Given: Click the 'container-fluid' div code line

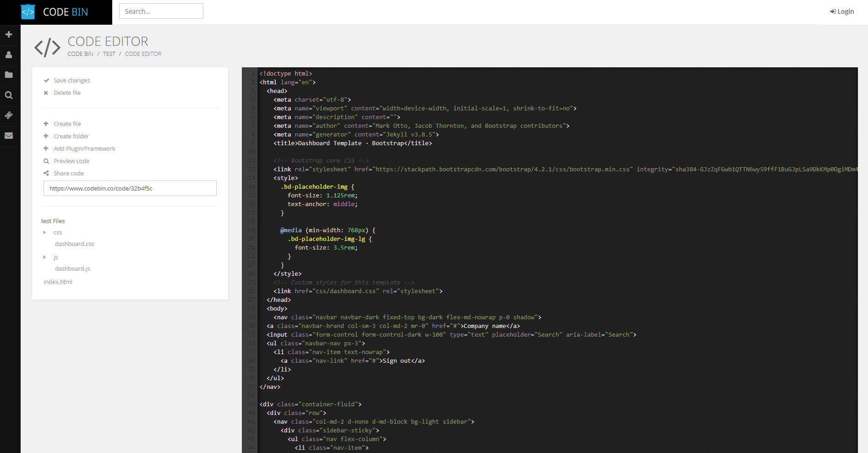Looking at the screenshot, I should tap(311, 404).
